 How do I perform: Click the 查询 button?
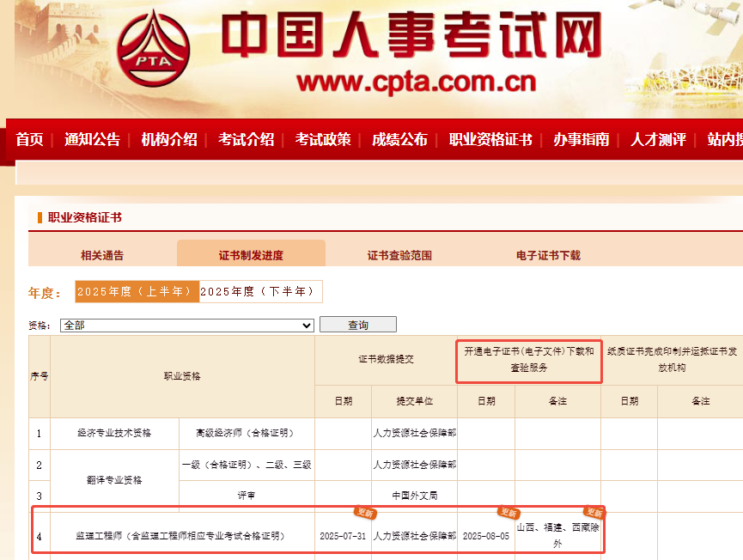pyautogui.click(x=358, y=325)
